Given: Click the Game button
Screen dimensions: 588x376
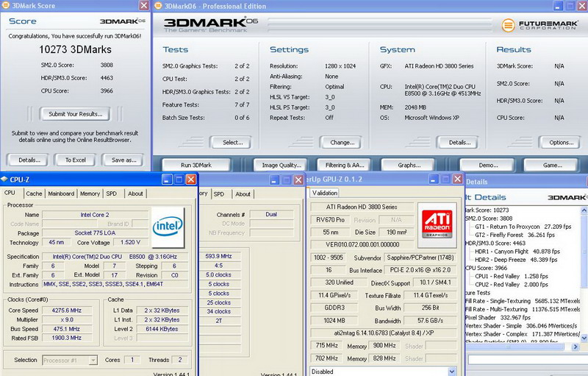Looking at the screenshot, I should pos(553,165).
